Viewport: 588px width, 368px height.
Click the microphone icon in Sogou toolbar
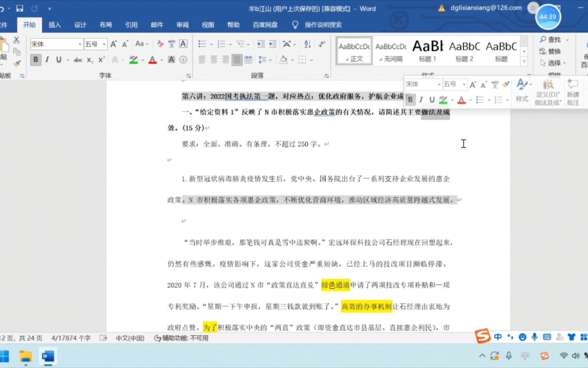click(535, 337)
